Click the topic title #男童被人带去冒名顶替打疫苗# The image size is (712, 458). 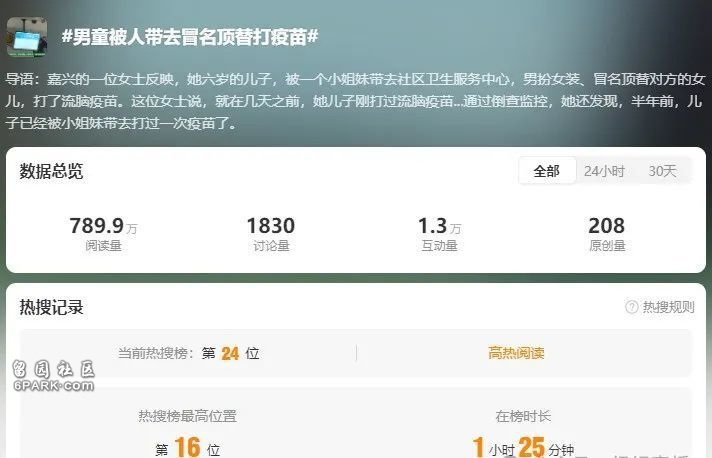point(190,37)
